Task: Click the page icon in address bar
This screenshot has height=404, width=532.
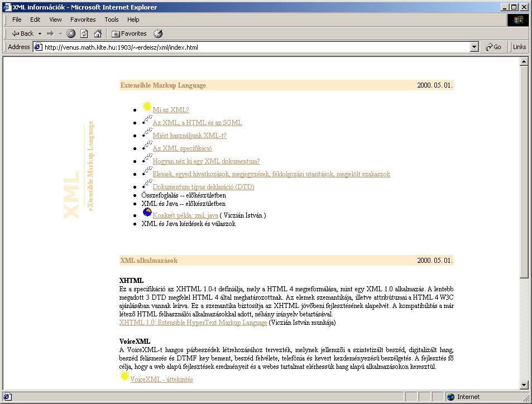Action: click(39, 47)
